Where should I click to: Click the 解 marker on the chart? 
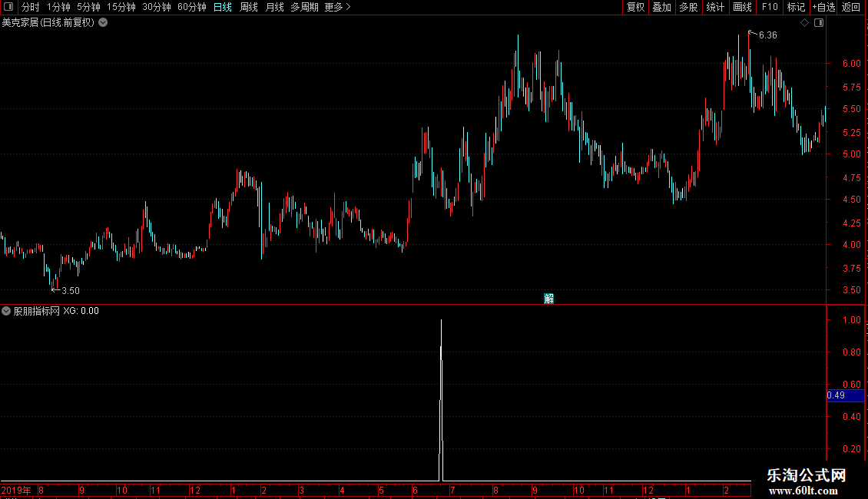(x=548, y=299)
